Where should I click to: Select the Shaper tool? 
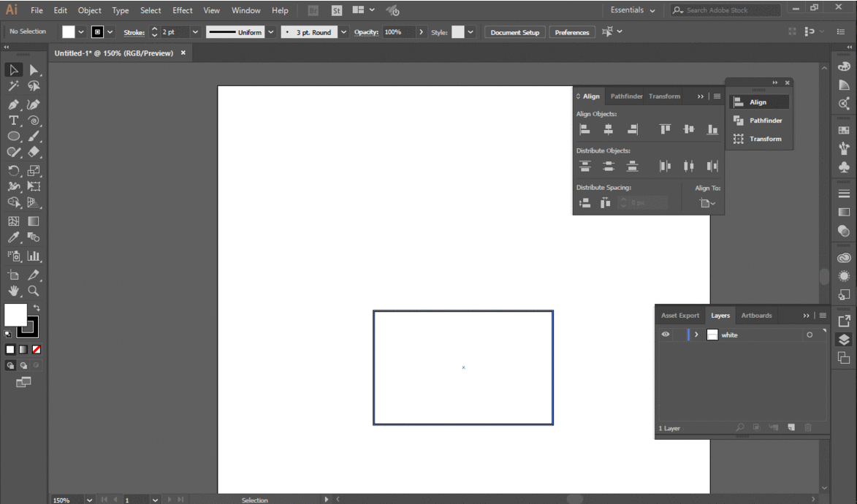pos(14,152)
